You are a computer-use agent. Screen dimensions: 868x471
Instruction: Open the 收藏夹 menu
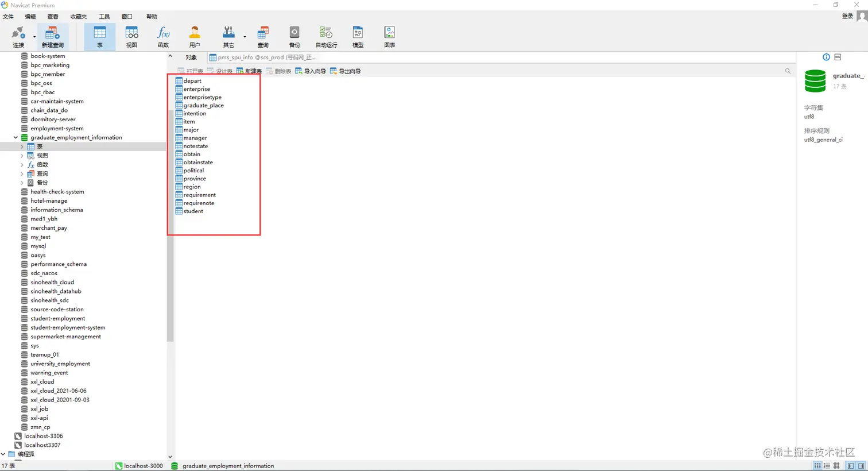coord(79,17)
